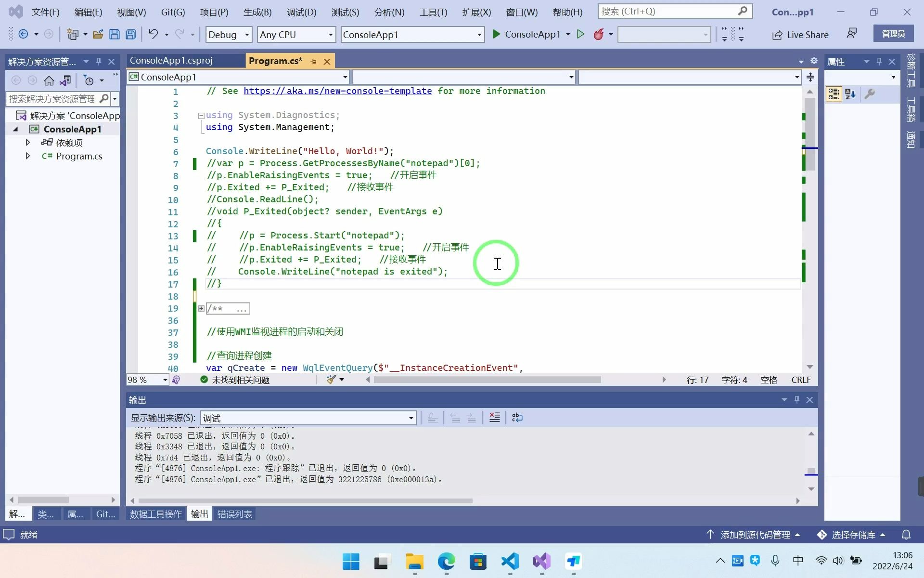Start ConsoleApp1 with green play button
Viewport: 924px width, 578px height.
[x=527, y=34]
